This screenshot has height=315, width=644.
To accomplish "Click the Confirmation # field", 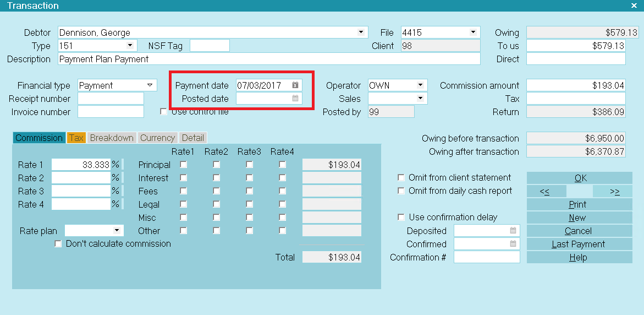I will click(487, 257).
